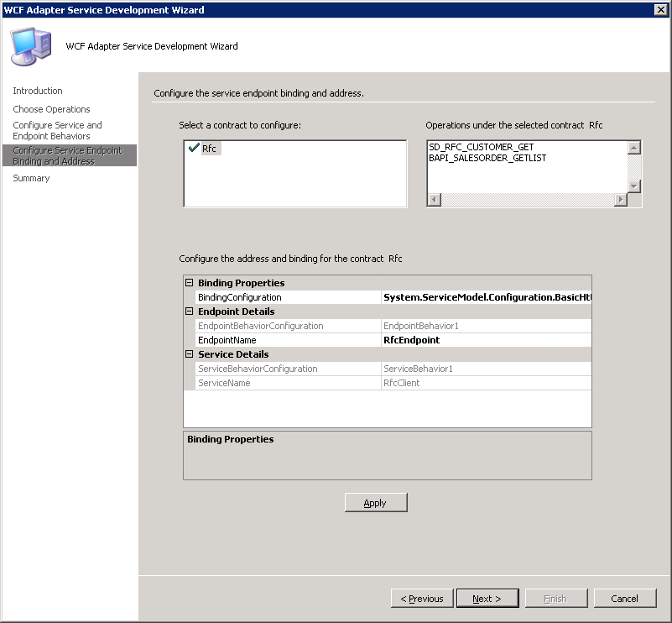
Task: Click the EndpointBehaviorConfiguration value EndpointBehavior1
Action: click(487, 326)
